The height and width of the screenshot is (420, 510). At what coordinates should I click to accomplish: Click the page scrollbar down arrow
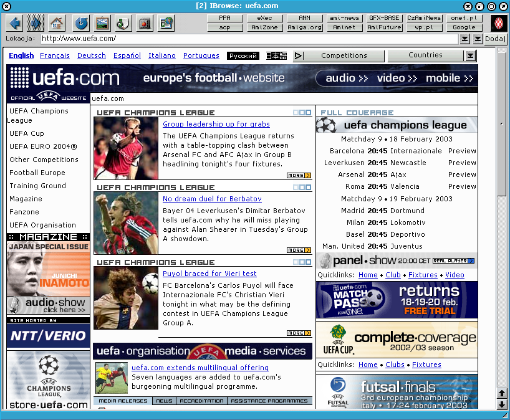coord(502,404)
